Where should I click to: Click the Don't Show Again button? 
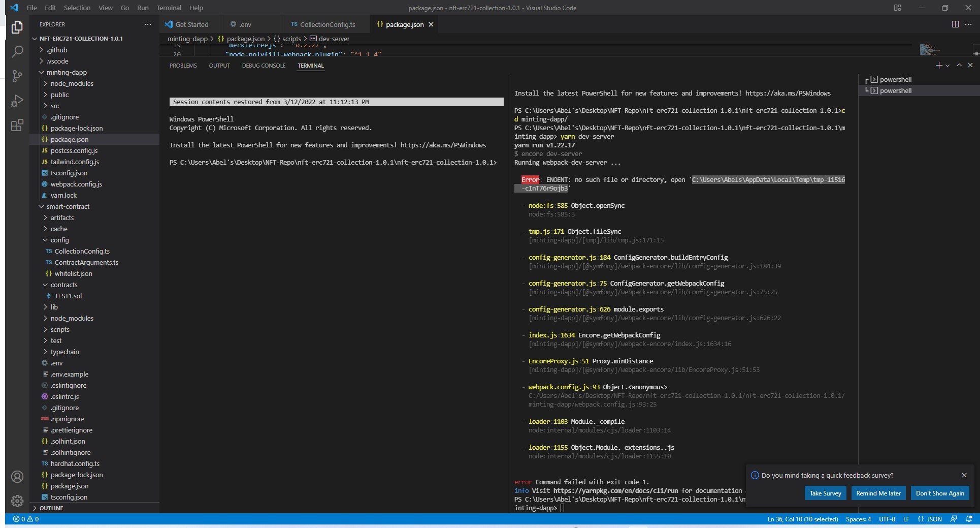click(x=939, y=493)
